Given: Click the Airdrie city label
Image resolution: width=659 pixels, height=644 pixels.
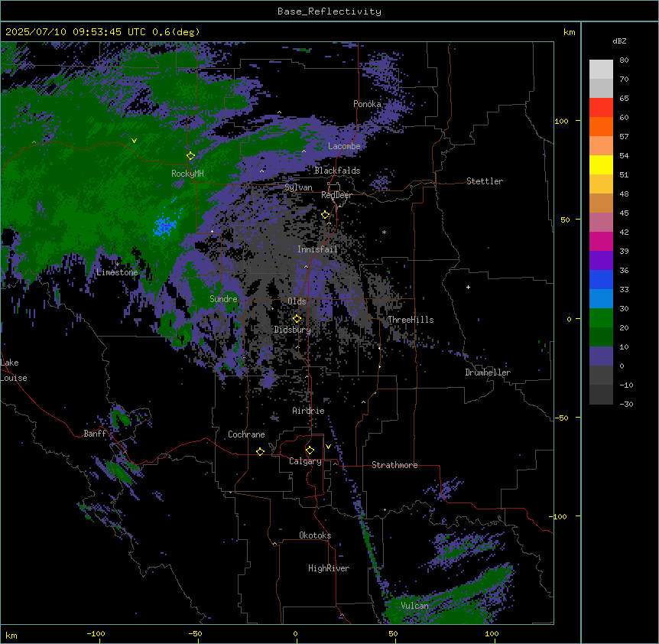Looking at the screenshot, I should (308, 411).
